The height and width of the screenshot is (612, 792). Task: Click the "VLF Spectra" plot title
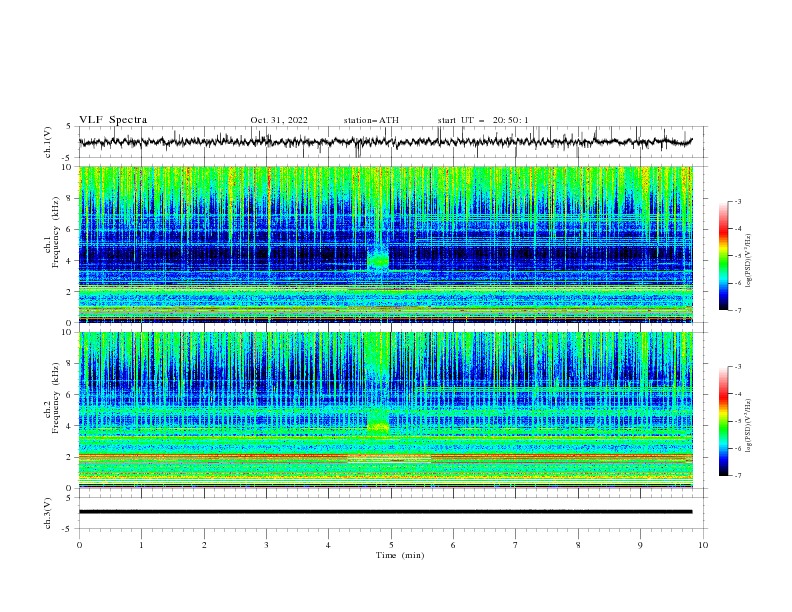pyautogui.click(x=113, y=120)
